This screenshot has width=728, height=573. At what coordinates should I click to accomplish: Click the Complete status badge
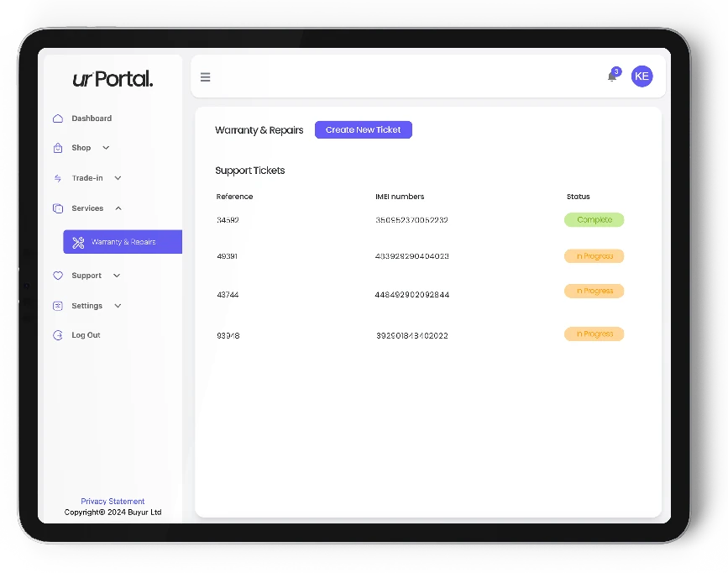(x=594, y=220)
